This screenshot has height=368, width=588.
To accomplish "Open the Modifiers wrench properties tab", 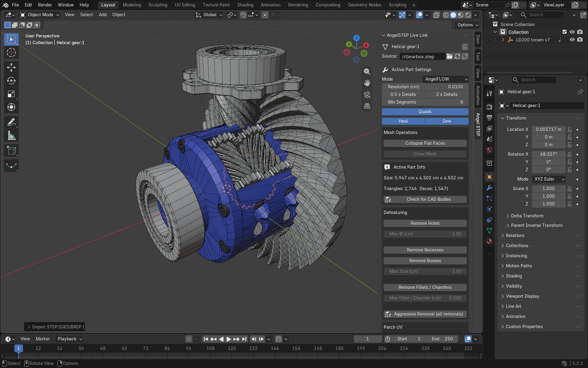I will pyautogui.click(x=489, y=188).
